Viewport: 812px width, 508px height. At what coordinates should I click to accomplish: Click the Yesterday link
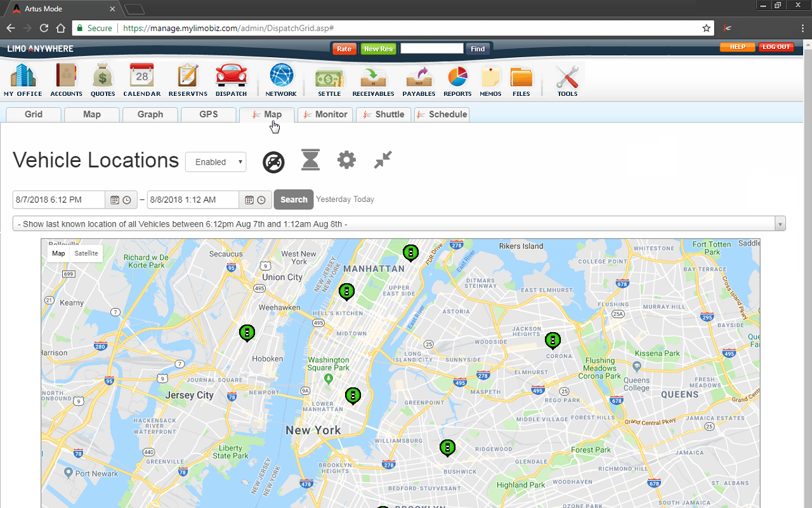point(334,199)
